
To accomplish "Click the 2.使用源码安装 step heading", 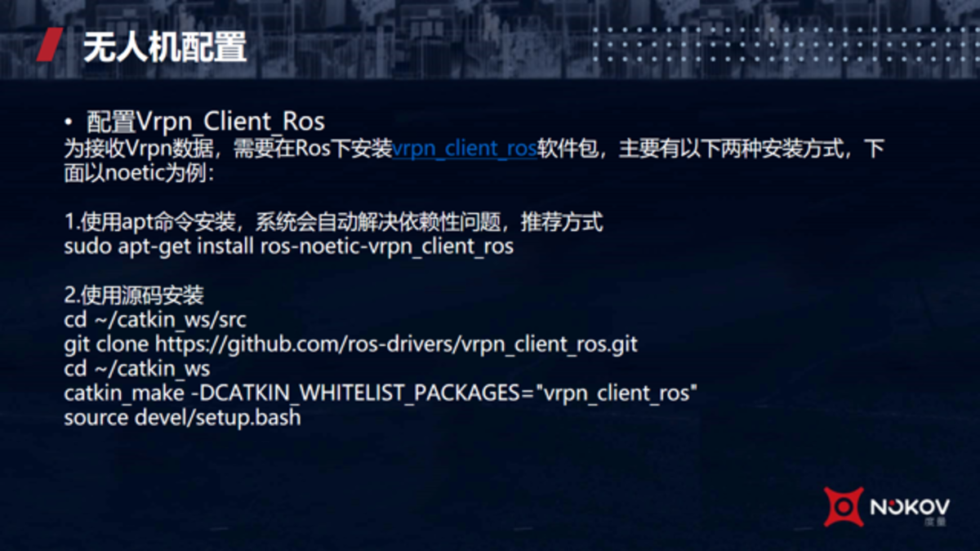I will 134,295.
